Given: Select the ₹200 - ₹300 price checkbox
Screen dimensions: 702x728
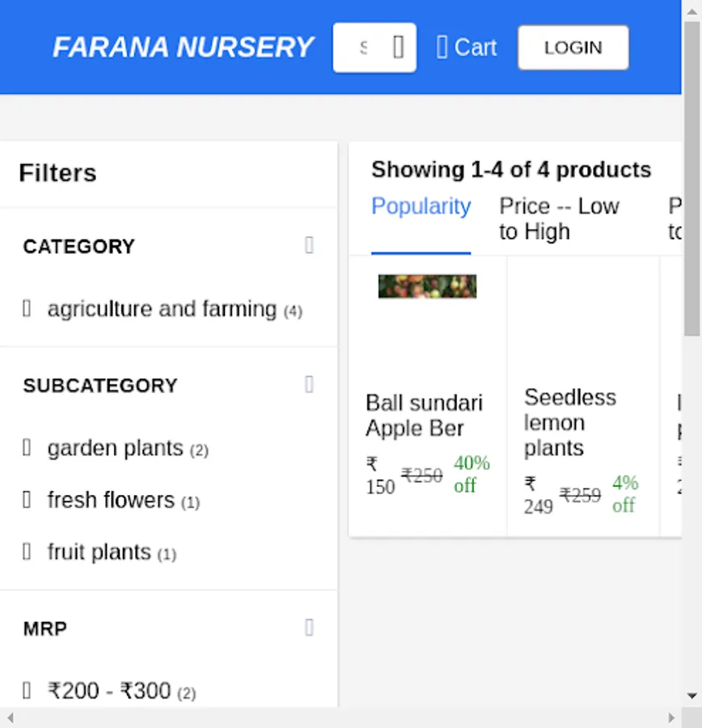Looking at the screenshot, I should (27, 691).
